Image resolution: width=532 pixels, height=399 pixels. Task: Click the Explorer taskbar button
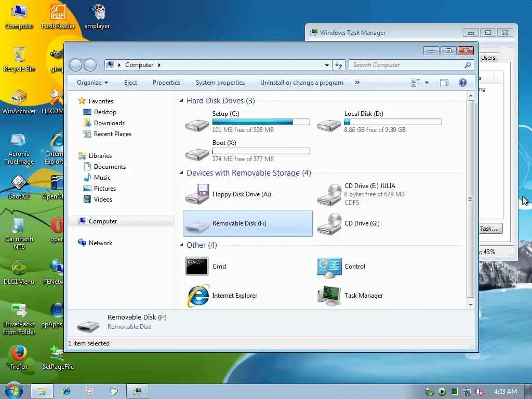pyautogui.click(x=42, y=392)
